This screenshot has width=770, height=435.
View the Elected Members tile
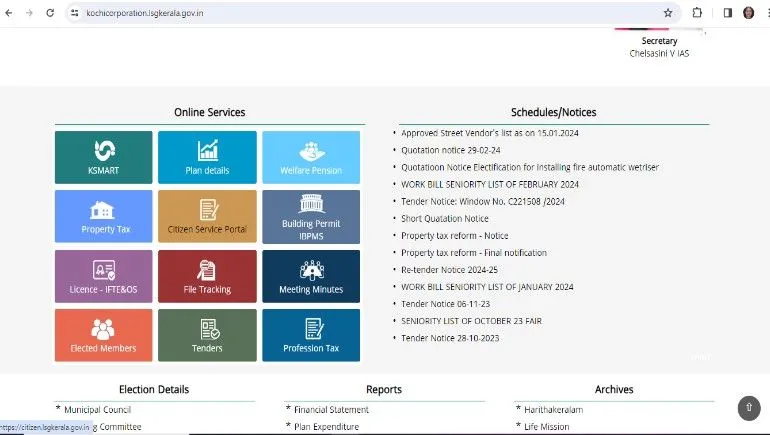tap(103, 335)
